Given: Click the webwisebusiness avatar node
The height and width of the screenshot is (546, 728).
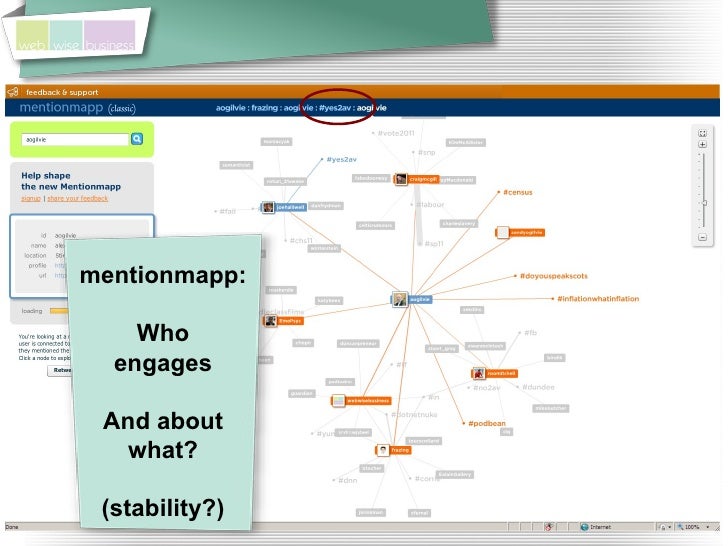Looking at the screenshot, I should click(338, 400).
